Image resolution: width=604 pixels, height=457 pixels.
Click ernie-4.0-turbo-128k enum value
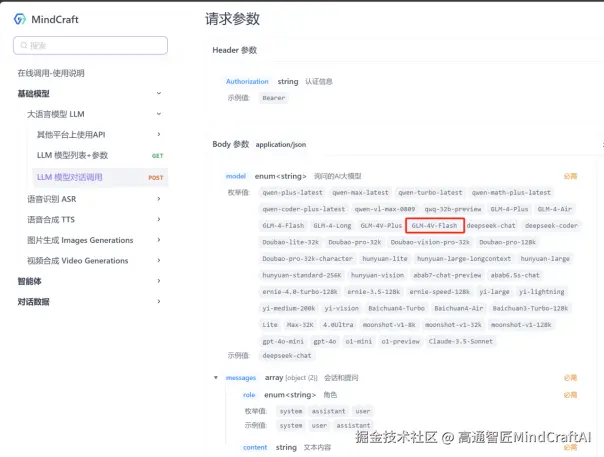click(x=300, y=292)
